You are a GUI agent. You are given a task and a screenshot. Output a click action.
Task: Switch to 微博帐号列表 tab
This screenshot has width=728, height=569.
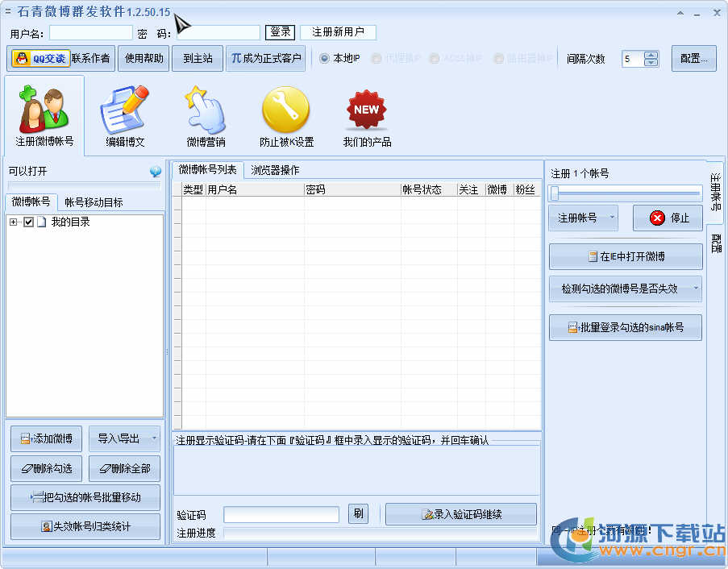207,170
